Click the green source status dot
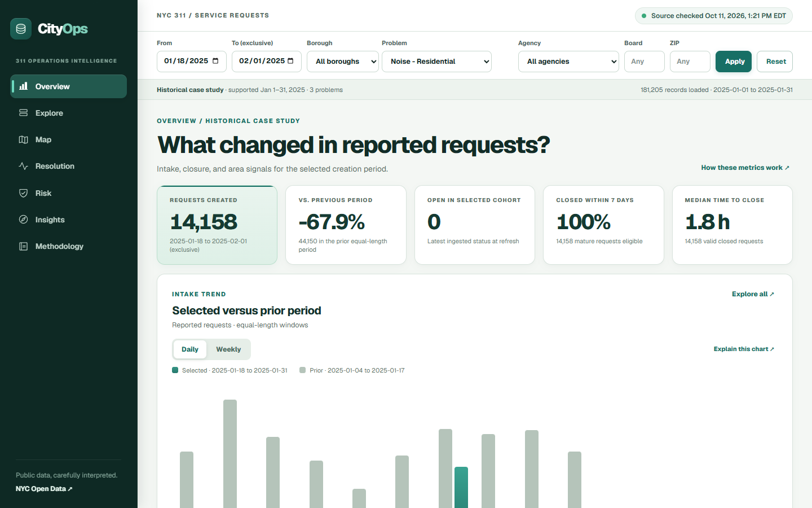The width and height of the screenshot is (812, 508). coord(644,16)
